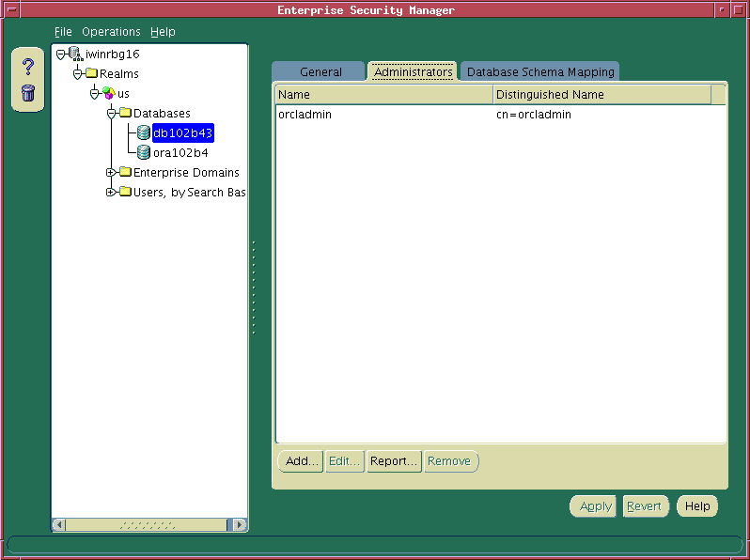Image resolution: width=750 pixels, height=560 pixels.
Task: Select the ora102b4 database icon
Action: (143, 152)
